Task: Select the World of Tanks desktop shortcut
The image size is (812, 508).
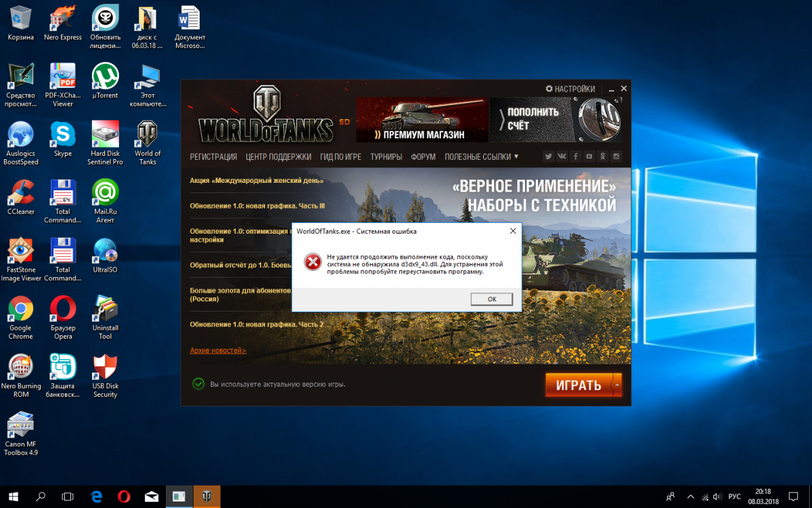Action: pyautogui.click(x=148, y=143)
